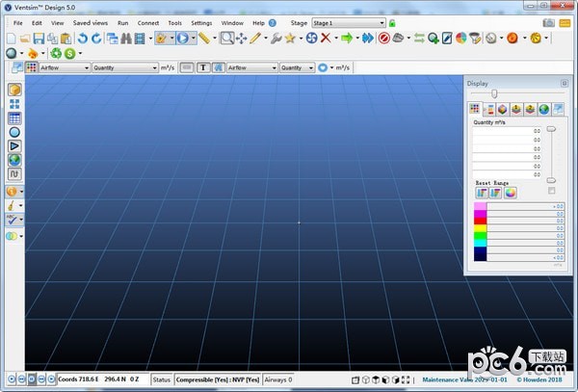
Task: Select the blue fan tool
Action: 311,38
